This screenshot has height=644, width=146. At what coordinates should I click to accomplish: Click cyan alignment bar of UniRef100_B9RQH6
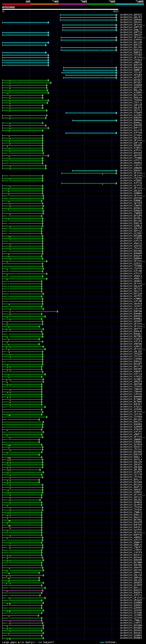(x=95, y=120)
